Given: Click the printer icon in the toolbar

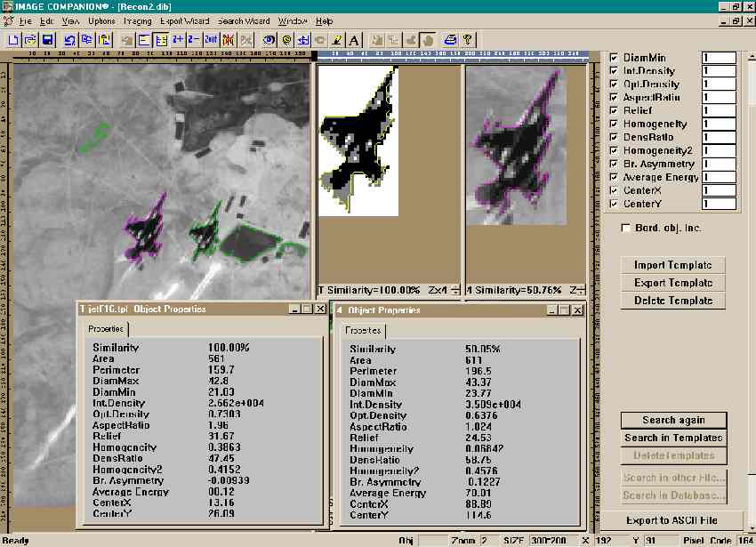Looking at the screenshot, I should [450, 39].
